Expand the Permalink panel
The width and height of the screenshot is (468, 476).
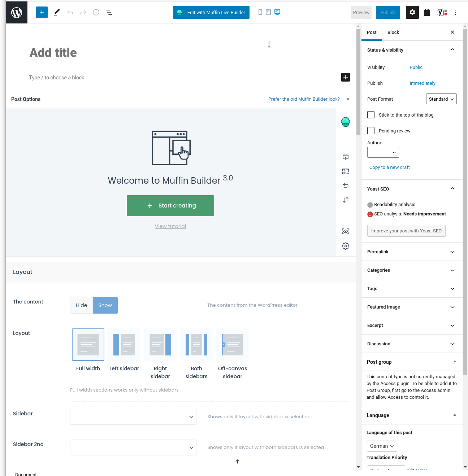pos(412,252)
